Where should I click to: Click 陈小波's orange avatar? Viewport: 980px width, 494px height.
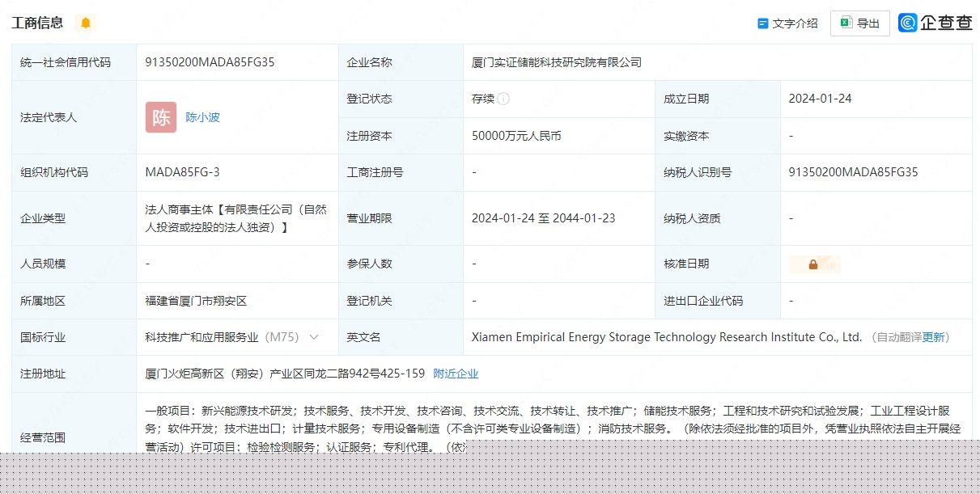tap(161, 117)
